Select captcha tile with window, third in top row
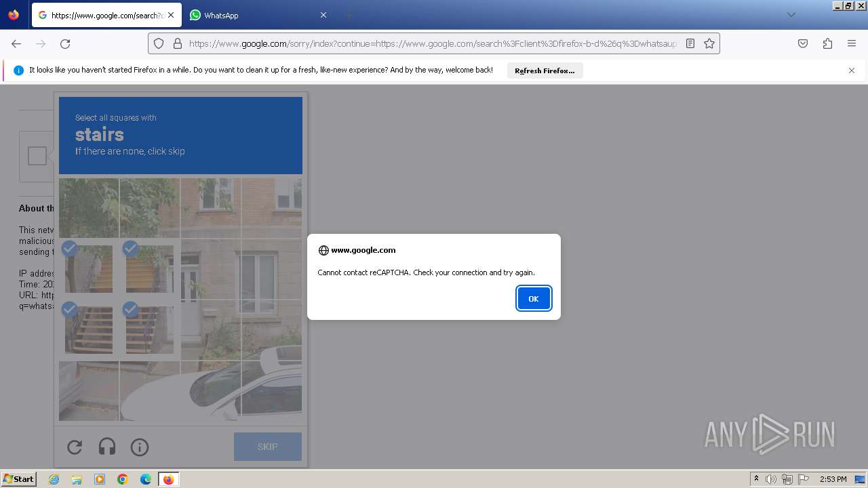 click(211, 208)
